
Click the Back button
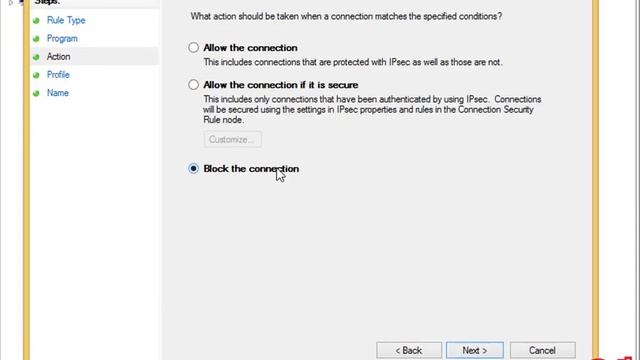point(409,350)
